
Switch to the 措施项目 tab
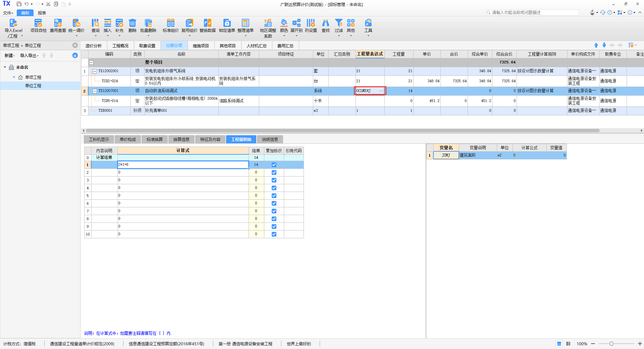point(201,46)
